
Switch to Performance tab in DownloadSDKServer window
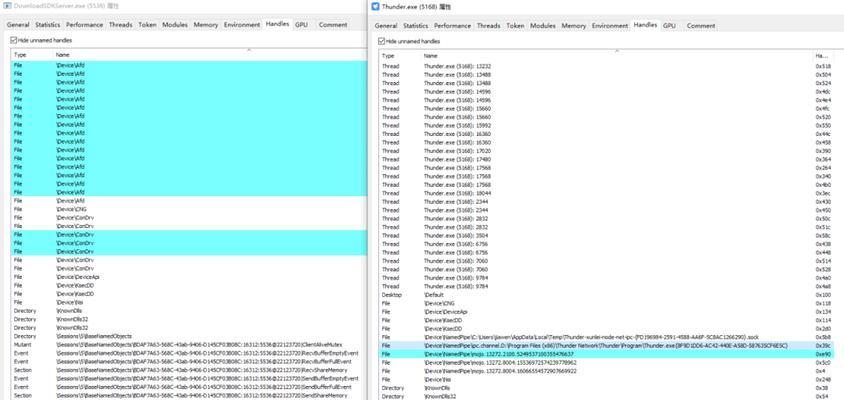(85, 25)
